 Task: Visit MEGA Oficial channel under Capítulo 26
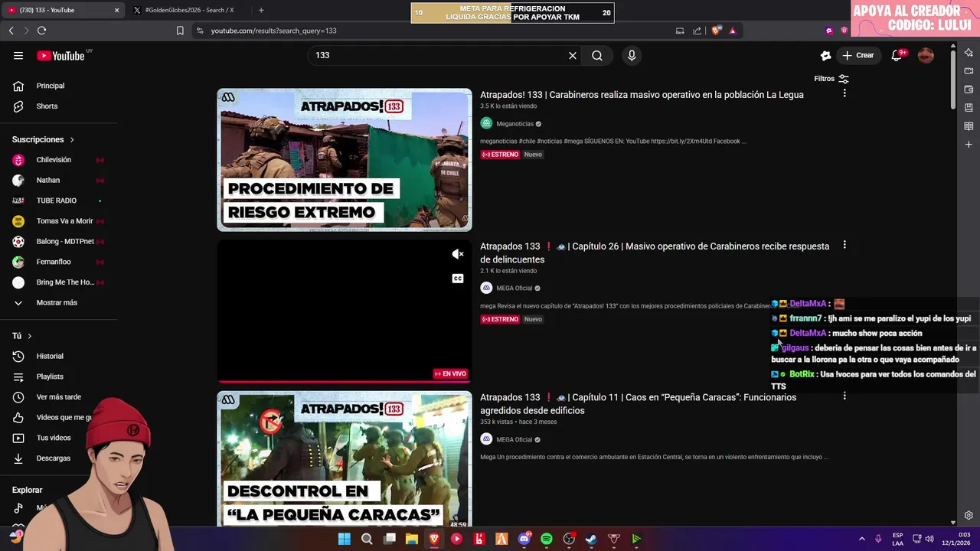coord(514,289)
